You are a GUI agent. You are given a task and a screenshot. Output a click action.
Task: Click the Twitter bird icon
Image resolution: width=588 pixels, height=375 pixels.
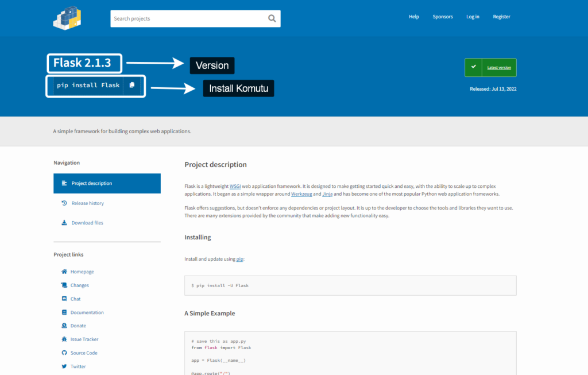64,366
